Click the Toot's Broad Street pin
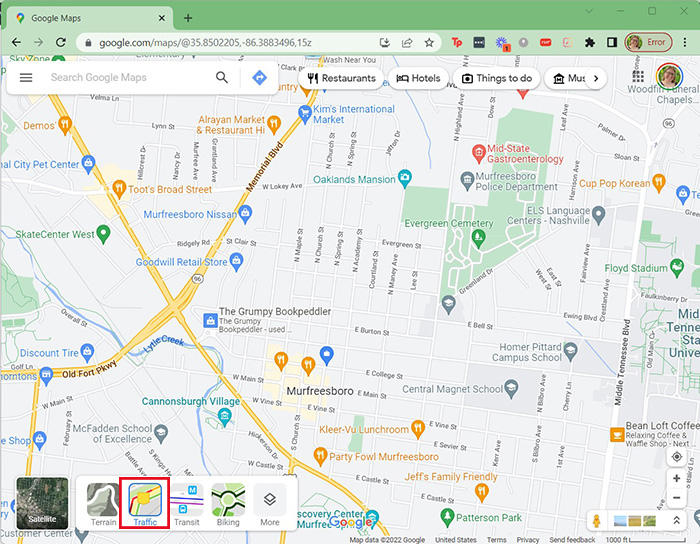This screenshot has height=544, width=700. 119,189
